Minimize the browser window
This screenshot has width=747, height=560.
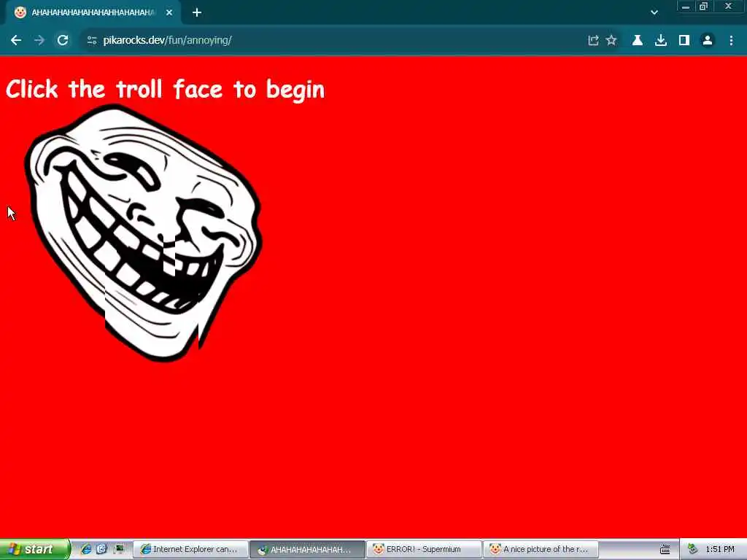coord(686,7)
